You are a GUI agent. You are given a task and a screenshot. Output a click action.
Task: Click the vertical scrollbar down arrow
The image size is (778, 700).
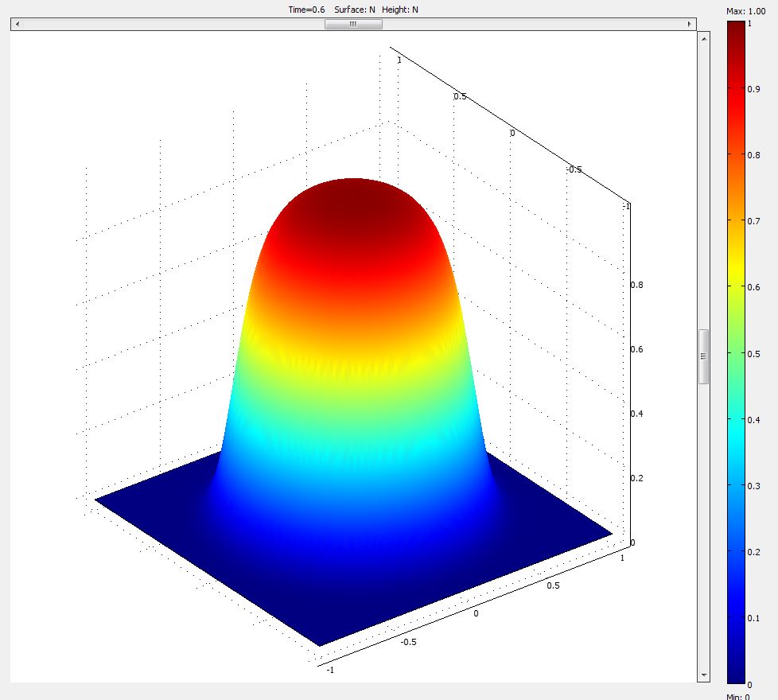(x=703, y=675)
